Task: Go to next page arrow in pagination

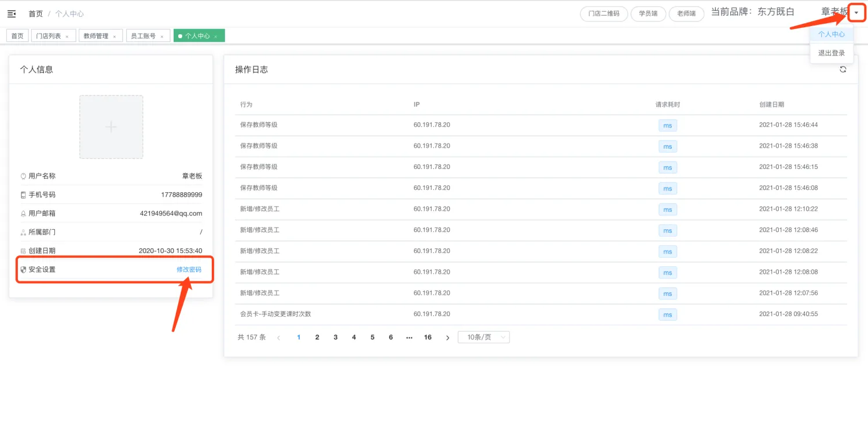Action: 447,337
